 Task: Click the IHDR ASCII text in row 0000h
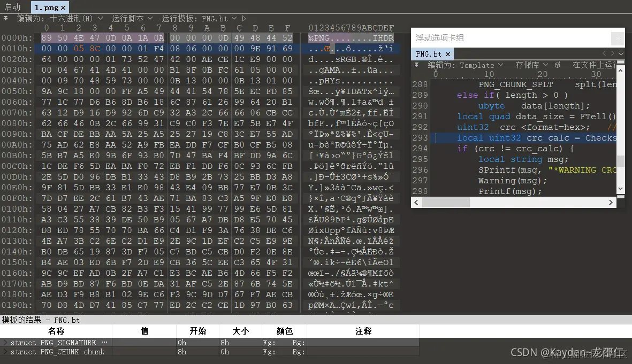pyautogui.click(x=383, y=38)
